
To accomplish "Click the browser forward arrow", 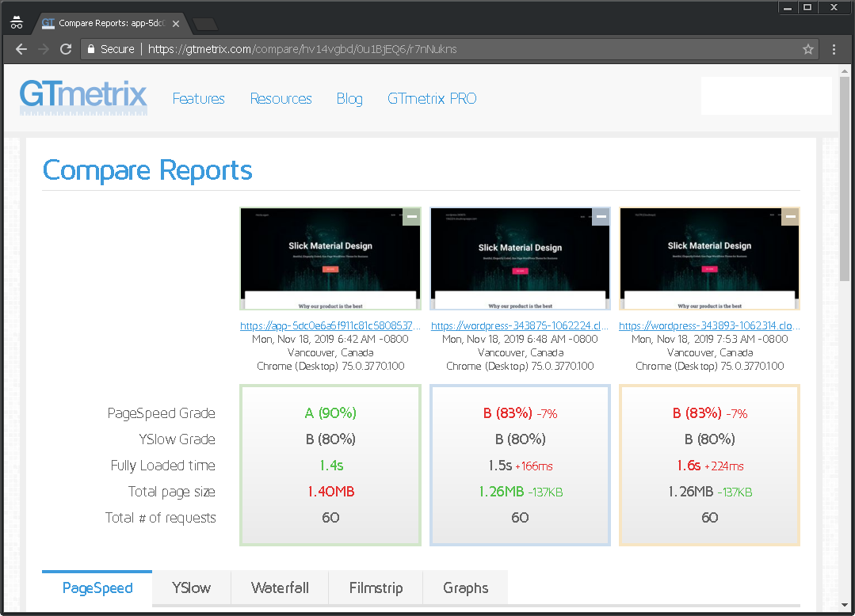I will pos(44,49).
